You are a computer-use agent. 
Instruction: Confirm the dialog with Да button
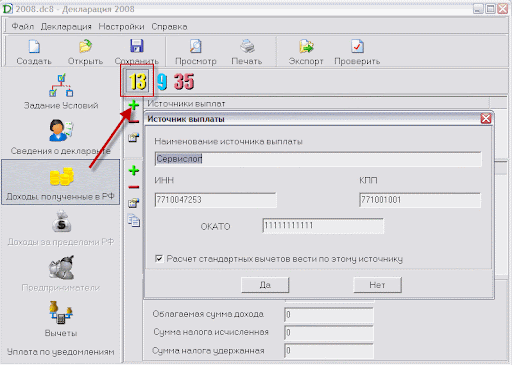265,285
